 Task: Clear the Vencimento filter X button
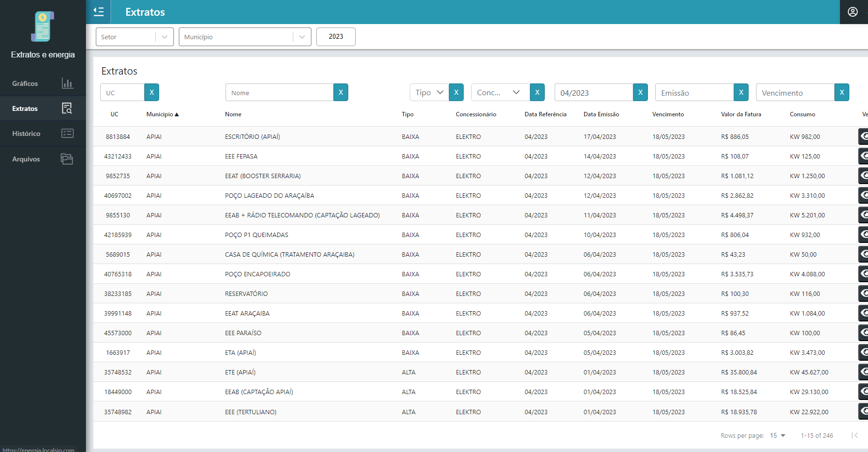coord(841,92)
